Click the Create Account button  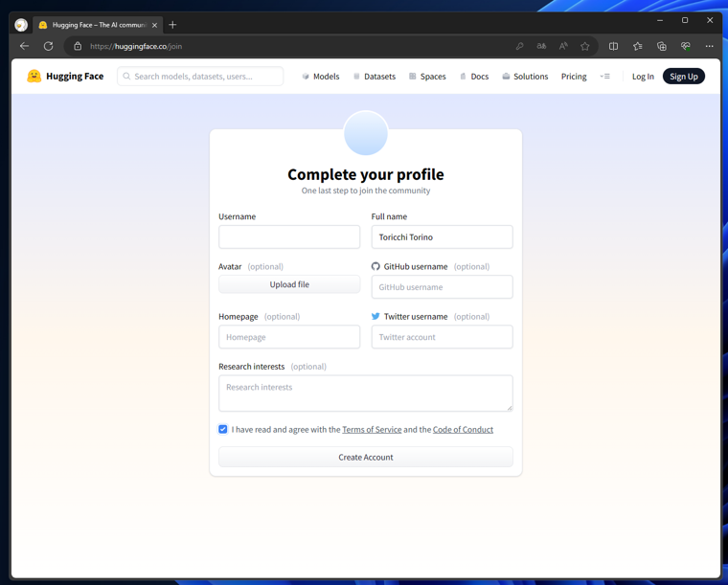(366, 457)
